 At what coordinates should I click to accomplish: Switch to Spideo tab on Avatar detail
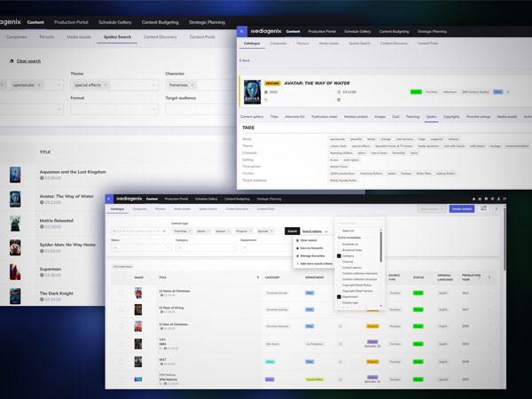click(x=431, y=117)
